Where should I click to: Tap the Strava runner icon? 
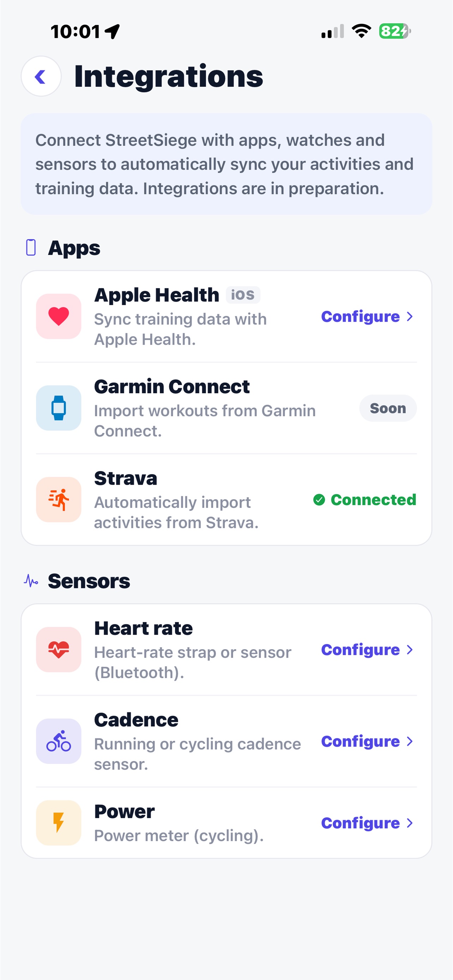59,500
